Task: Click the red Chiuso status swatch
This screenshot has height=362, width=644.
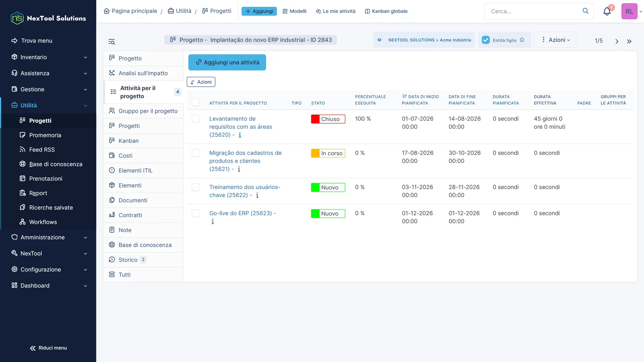Action: click(x=315, y=119)
